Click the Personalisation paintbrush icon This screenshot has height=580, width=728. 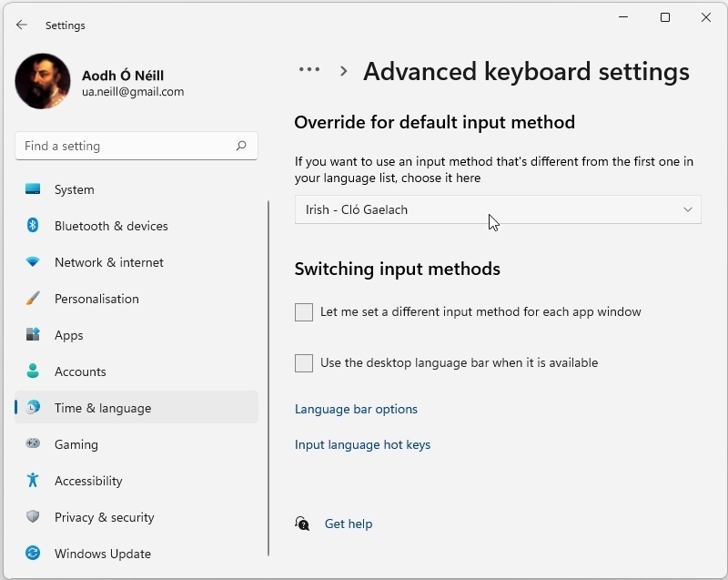tap(33, 299)
